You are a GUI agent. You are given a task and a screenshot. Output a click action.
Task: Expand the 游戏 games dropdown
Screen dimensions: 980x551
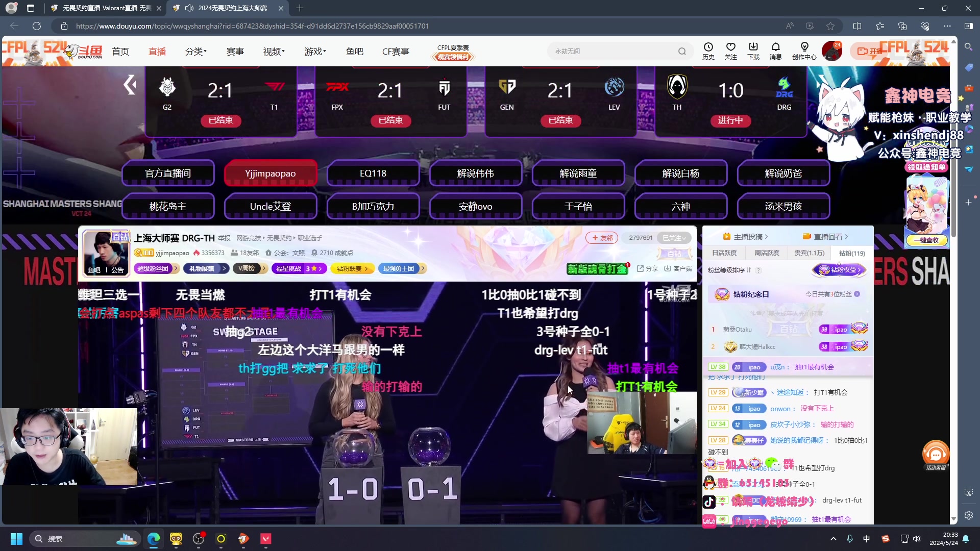point(315,52)
